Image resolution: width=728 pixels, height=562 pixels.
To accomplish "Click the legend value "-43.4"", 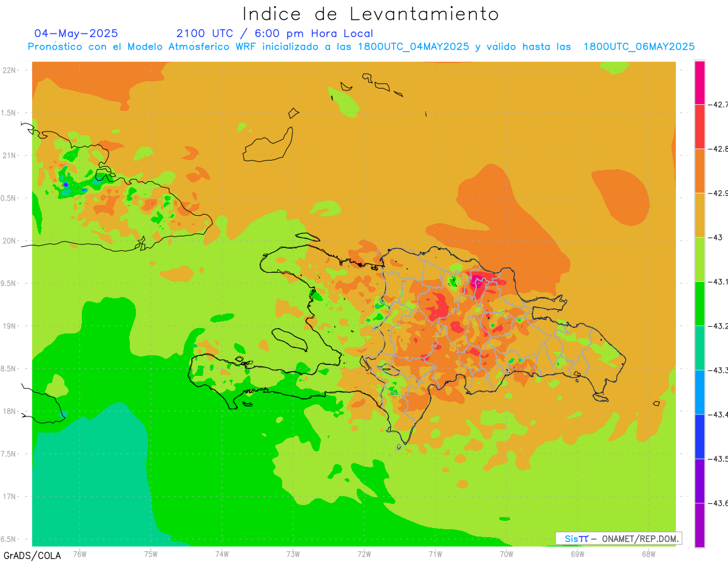I will point(718,414).
